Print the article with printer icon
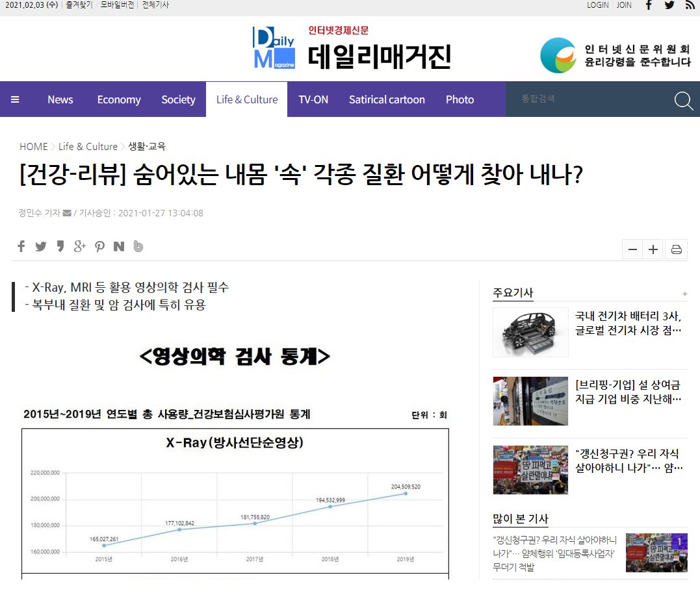Image resolution: width=700 pixels, height=597 pixels. pos(676,249)
